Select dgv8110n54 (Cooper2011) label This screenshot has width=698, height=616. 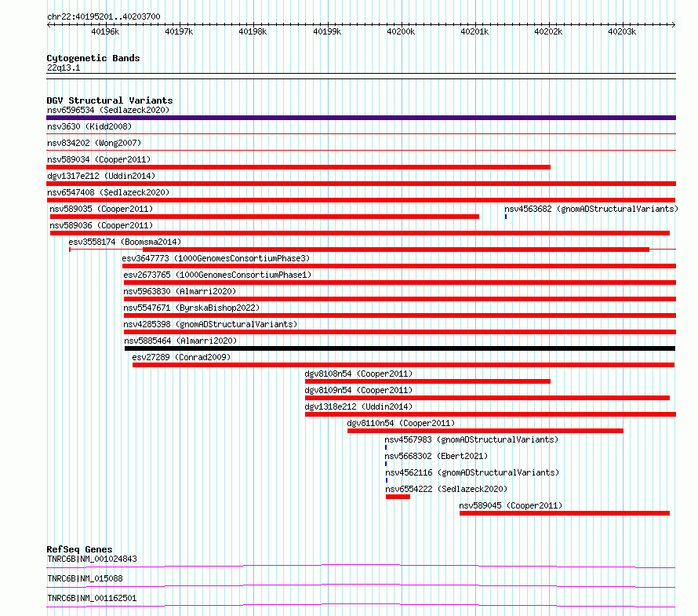(401, 423)
